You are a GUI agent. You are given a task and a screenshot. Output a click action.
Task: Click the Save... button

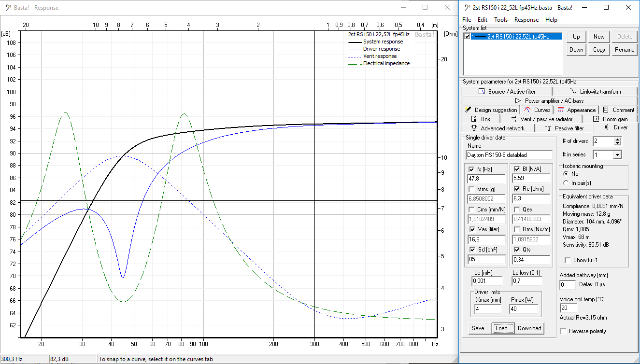480,328
